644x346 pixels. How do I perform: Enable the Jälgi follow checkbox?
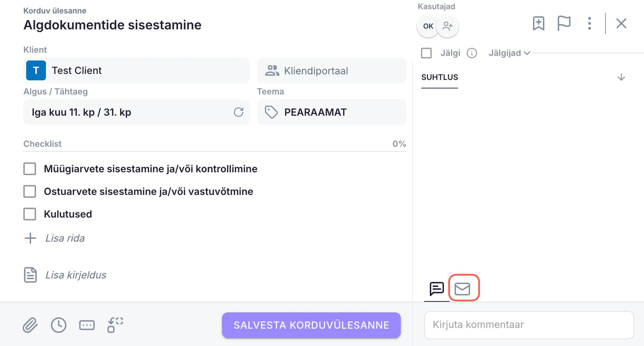coord(427,53)
